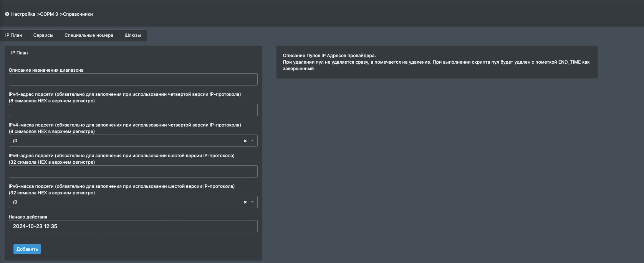Image resolution: width=644 pixels, height=263 pixels.
Task: Click into the IPv6-адрес подсети input
Action: coord(133,171)
